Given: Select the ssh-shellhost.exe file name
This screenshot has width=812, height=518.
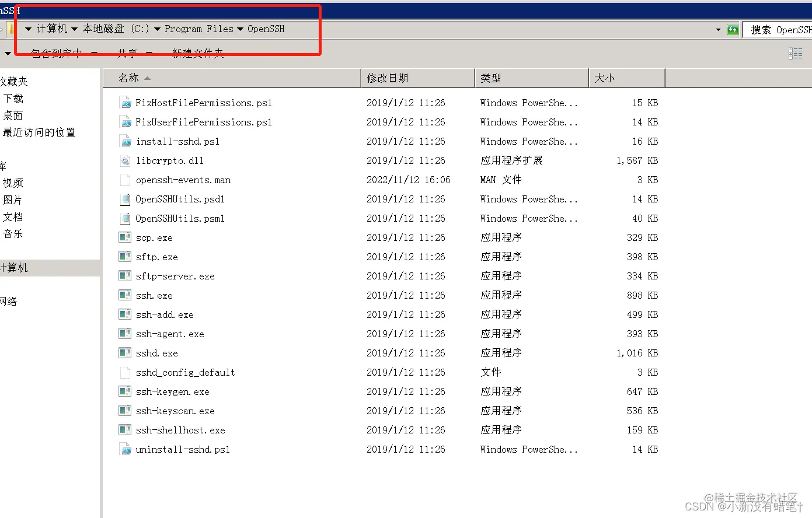Looking at the screenshot, I should 180,430.
